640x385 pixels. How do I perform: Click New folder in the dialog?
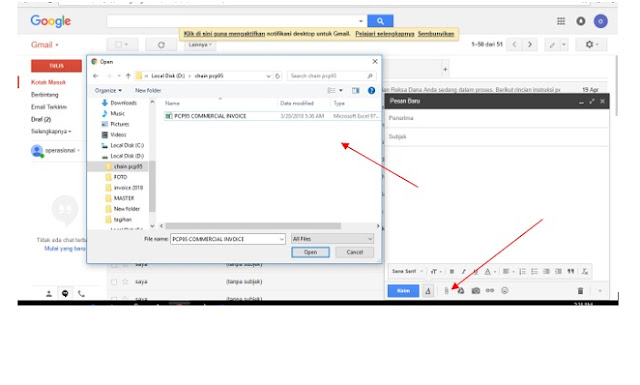pos(148,91)
